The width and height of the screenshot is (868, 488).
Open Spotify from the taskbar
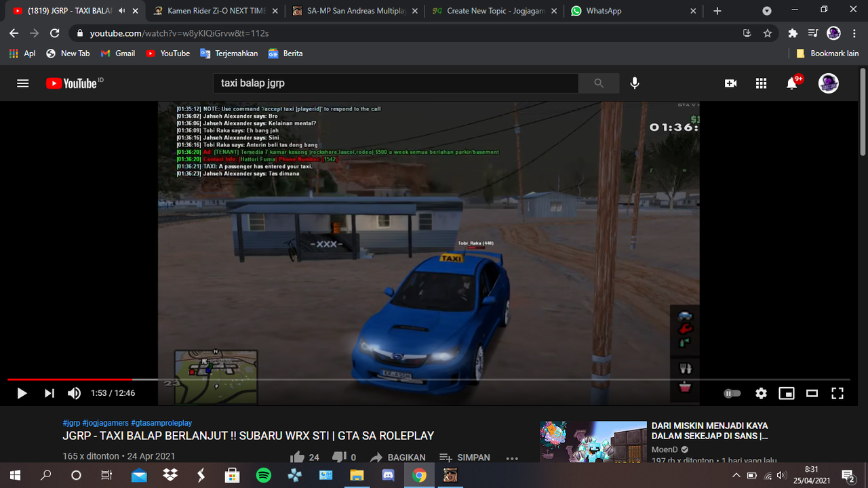pyautogui.click(x=264, y=475)
